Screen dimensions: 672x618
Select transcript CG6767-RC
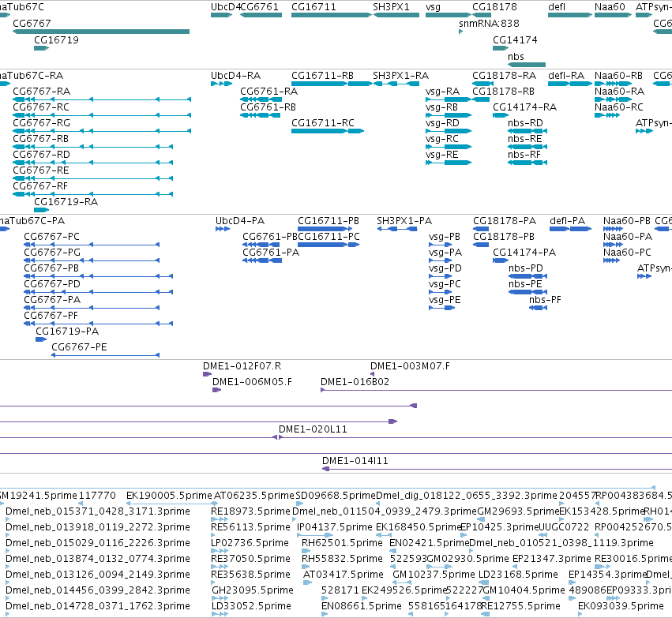coord(102,115)
